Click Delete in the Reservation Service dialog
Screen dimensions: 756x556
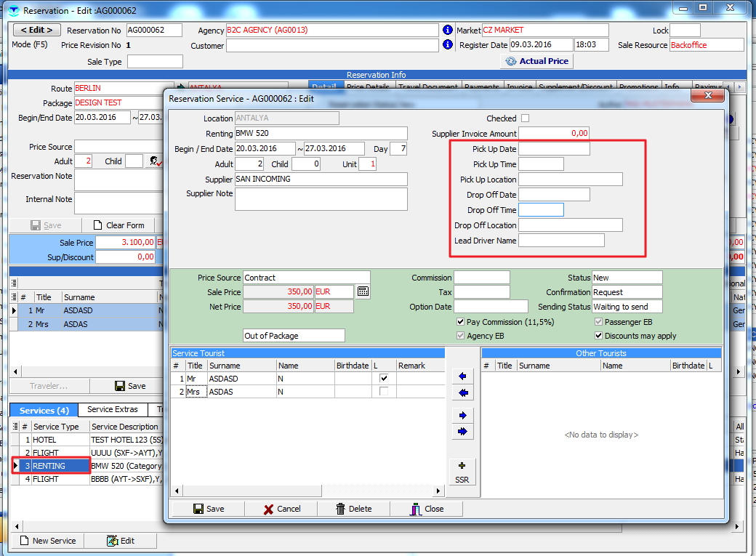(x=353, y=509)
